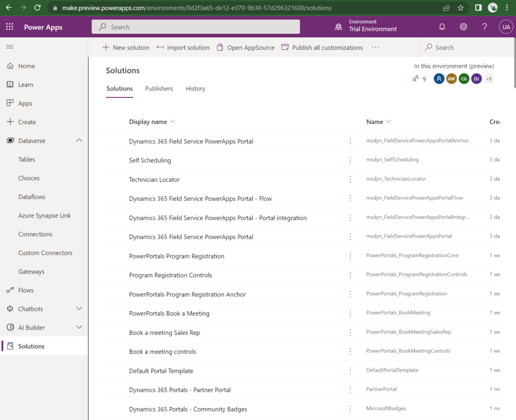Viewport: 516px width, 420px height.
Task: Click Publish all customizations
Action: (x=322, y=47)
